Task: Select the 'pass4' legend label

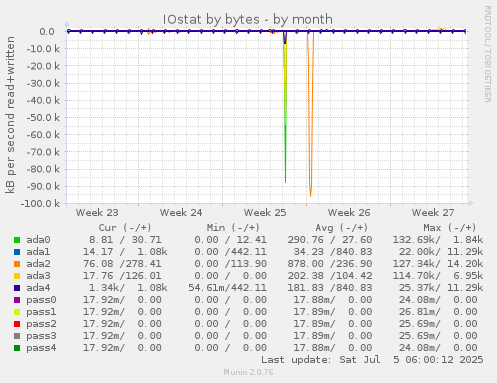Action: (41, 348)
